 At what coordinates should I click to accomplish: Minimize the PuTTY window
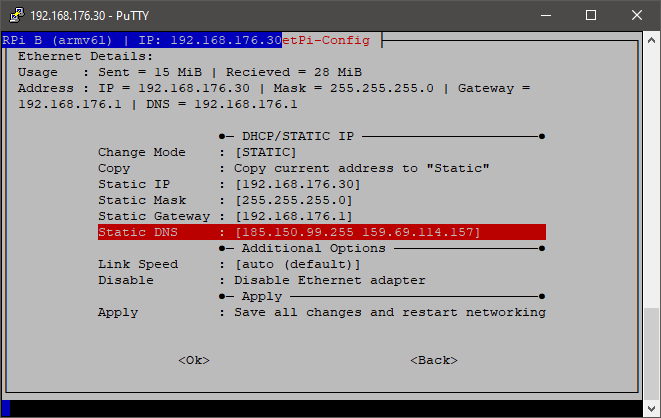point(545,15)
